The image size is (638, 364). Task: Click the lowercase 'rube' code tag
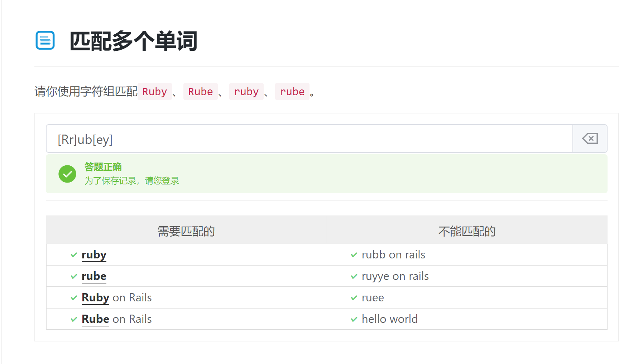(292, 92)
